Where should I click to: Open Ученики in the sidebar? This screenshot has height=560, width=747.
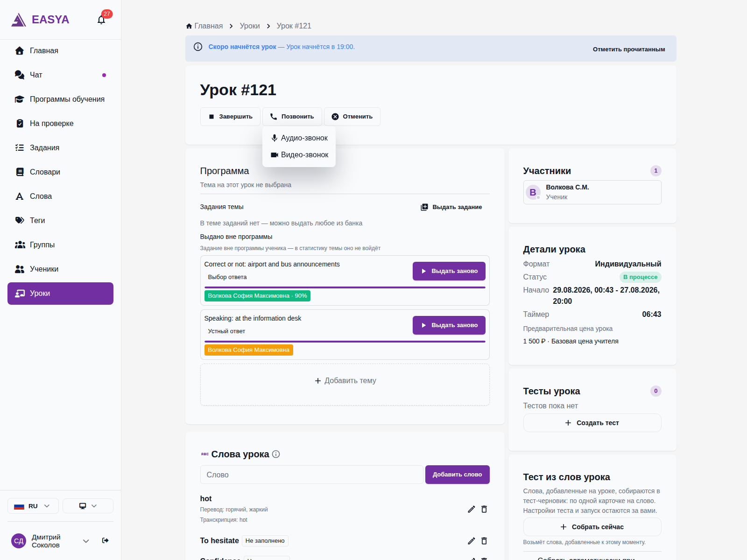pos(60,269)
